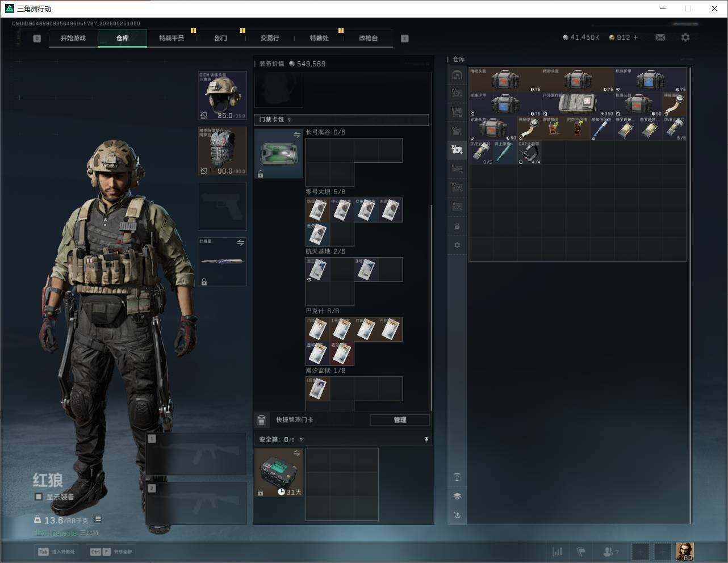This screenshot has width=728, height=563.
Task: Click the 巴克什: 6/6 label
Action: [x=323, y=311]
